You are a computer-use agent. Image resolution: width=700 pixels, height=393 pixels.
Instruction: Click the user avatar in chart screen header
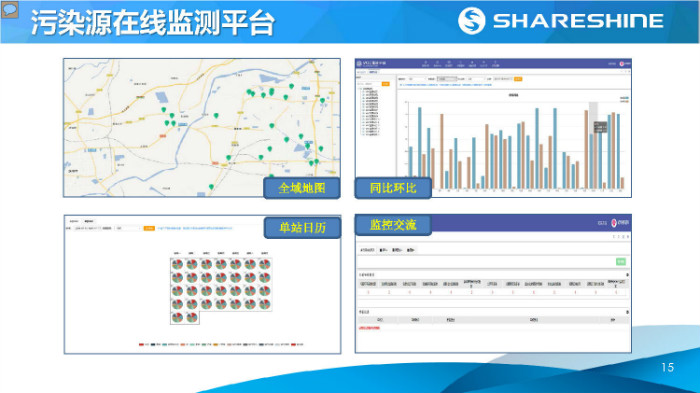(621, 64)
